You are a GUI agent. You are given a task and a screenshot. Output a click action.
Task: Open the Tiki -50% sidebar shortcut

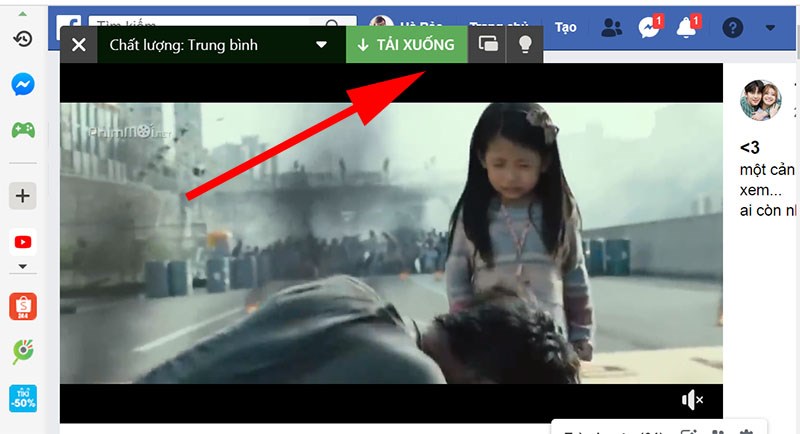point(23,398)
